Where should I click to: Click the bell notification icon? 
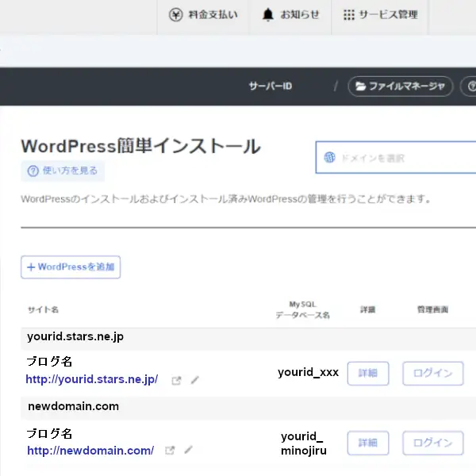268,14
